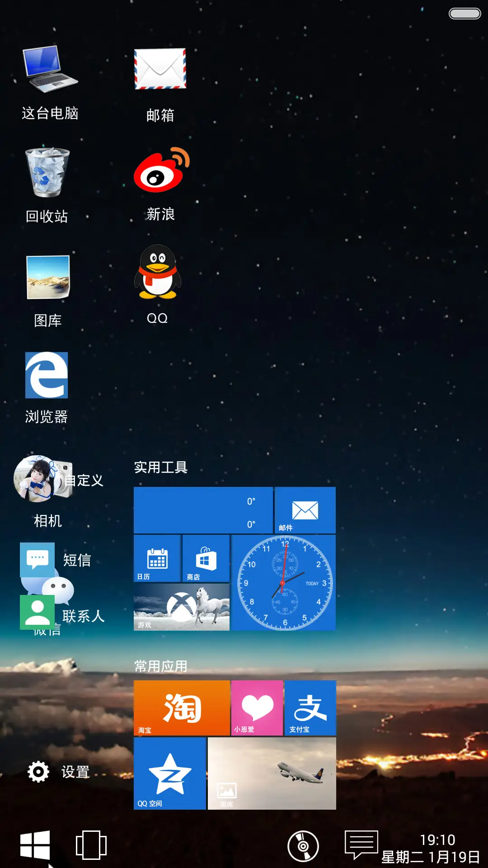Open the QQ 空间 star tile
Image resolution: width=488 pixels, height=868 pixels.
170,773
